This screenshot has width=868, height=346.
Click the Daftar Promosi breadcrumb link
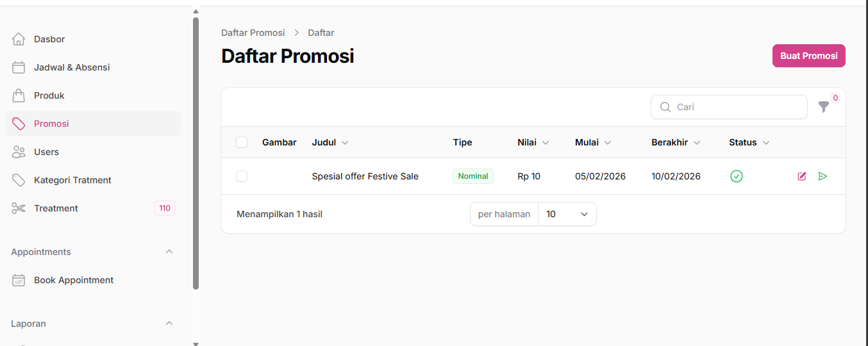[x=253, y=33]
